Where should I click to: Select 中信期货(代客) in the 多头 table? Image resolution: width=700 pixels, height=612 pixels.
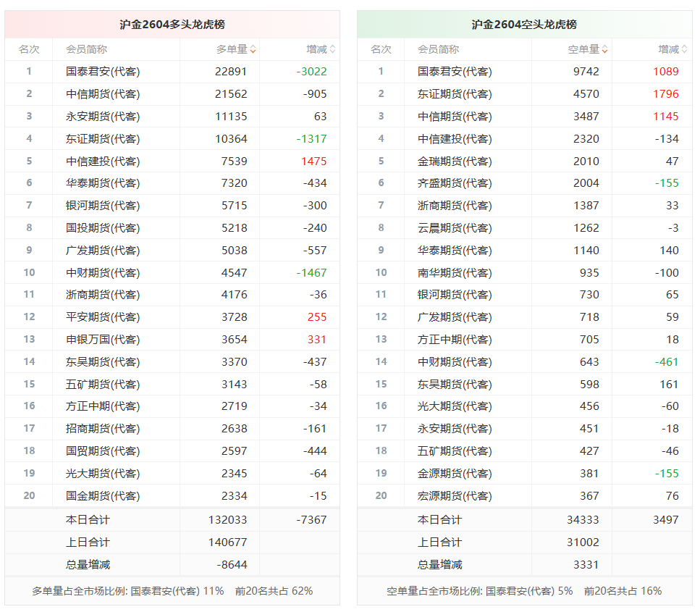(103, 94)
